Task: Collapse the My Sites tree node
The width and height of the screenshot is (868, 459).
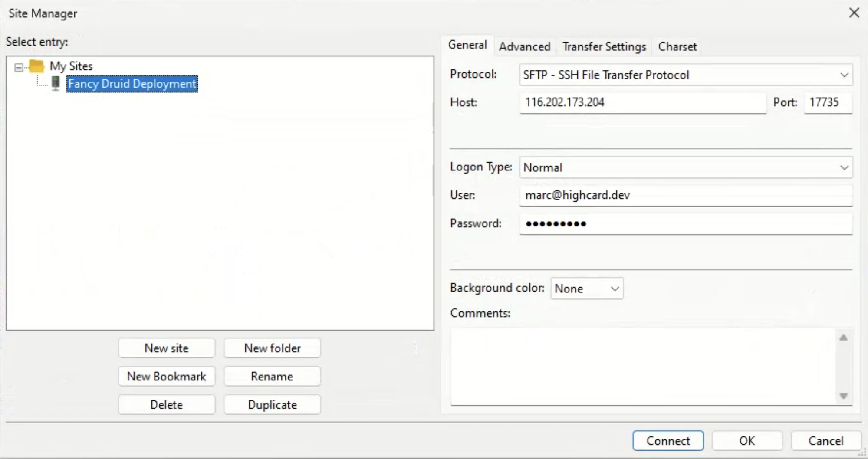Action: [x=19, y=67]
